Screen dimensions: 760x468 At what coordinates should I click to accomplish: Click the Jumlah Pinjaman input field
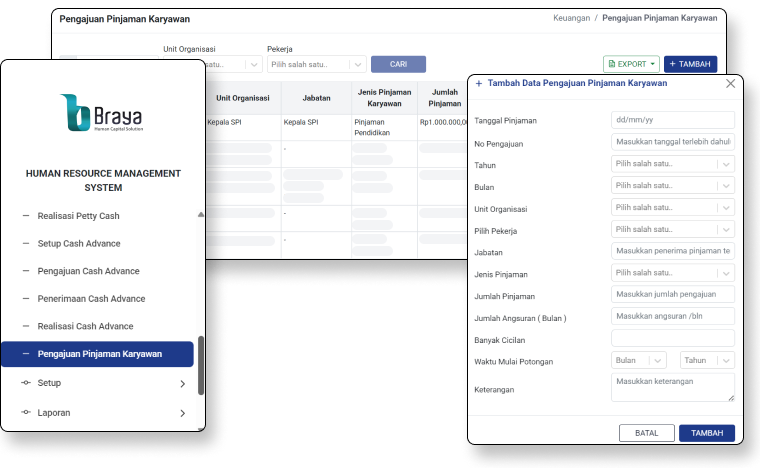[x=672, y=295]
